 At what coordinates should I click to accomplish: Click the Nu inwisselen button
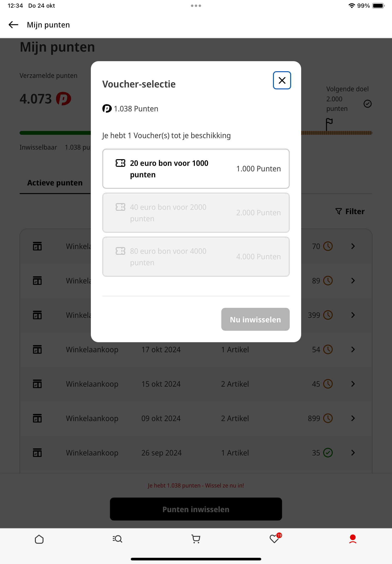pyautogui.click(x=255, y=319)
